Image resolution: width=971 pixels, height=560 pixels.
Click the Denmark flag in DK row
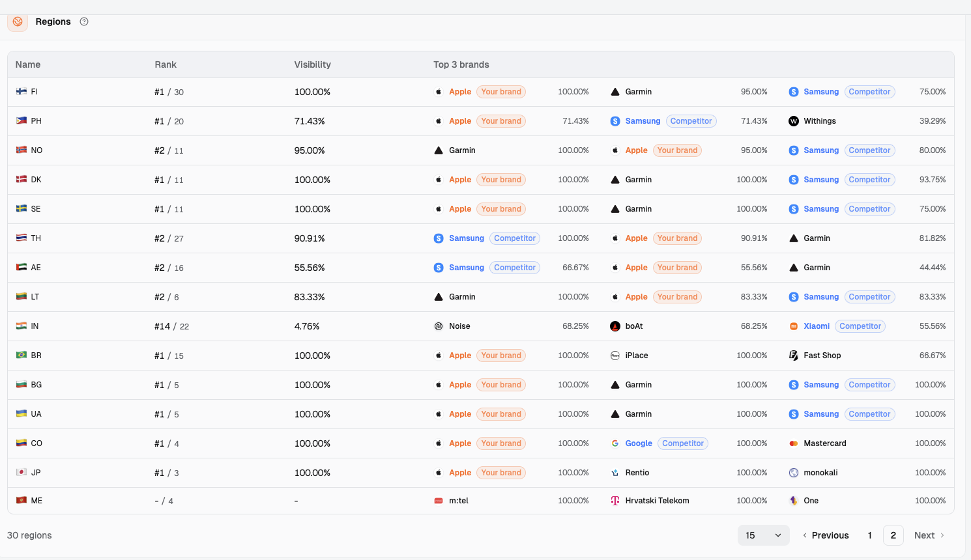tap(22, 180)
